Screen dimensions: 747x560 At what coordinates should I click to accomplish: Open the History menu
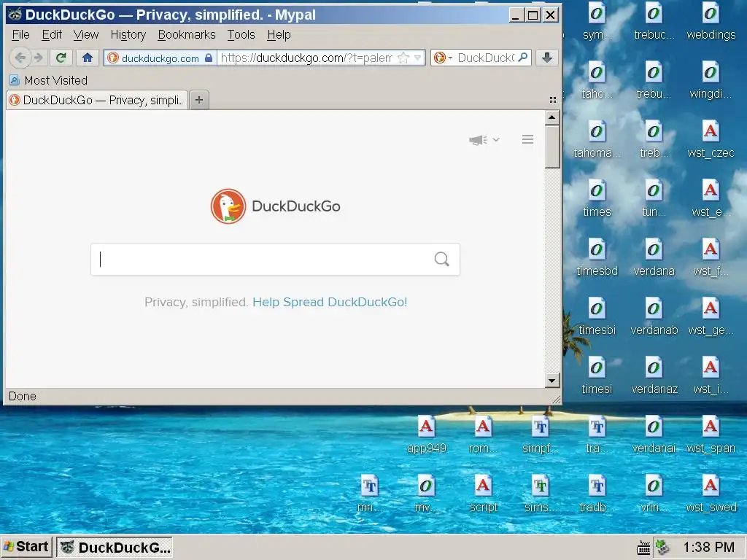(x=128, y=35)
